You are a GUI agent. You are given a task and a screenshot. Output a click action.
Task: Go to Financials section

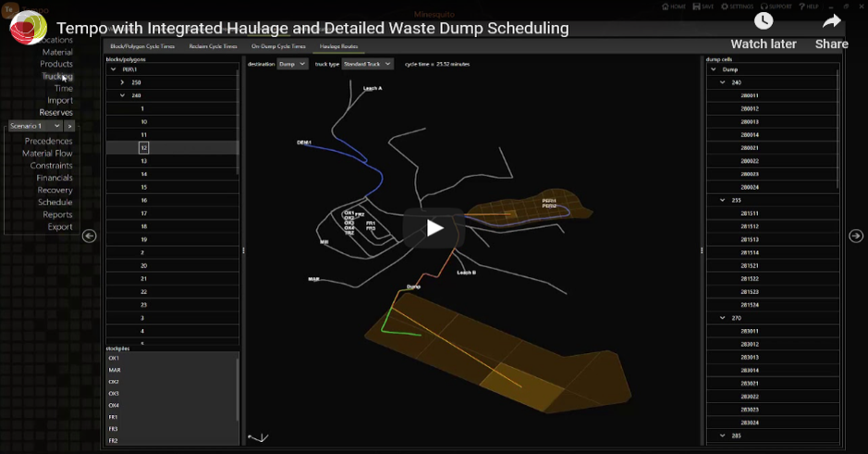pyautogui.click(x=55, y=178)
